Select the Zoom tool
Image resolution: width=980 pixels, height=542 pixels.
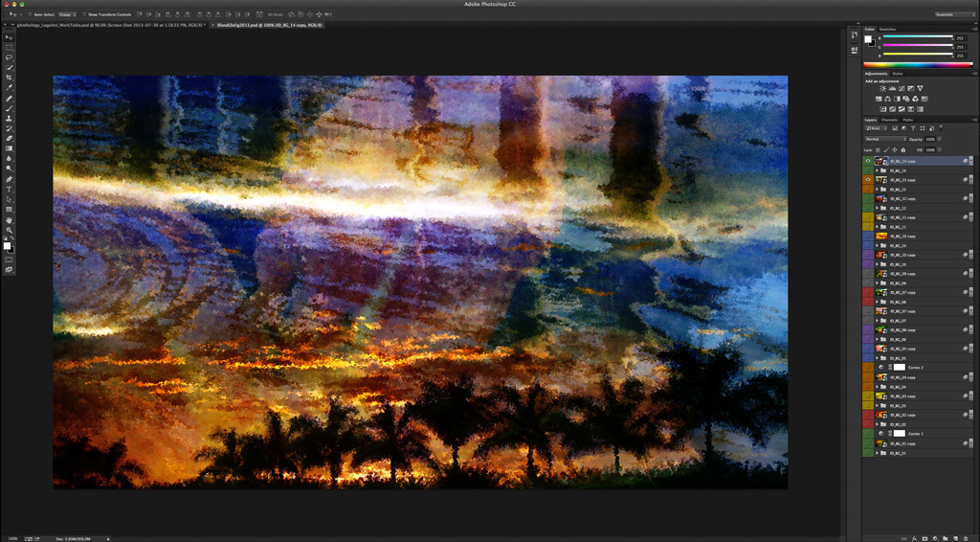coord(9,230)
